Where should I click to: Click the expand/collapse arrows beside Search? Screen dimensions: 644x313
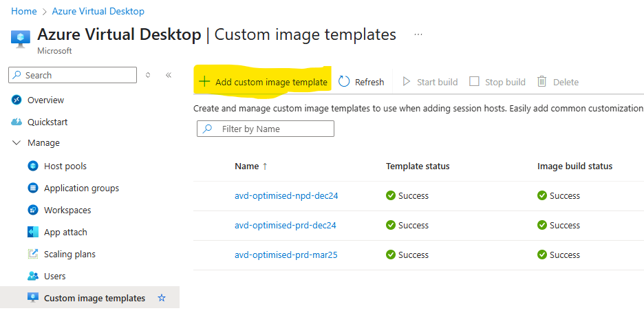(148, 75)
